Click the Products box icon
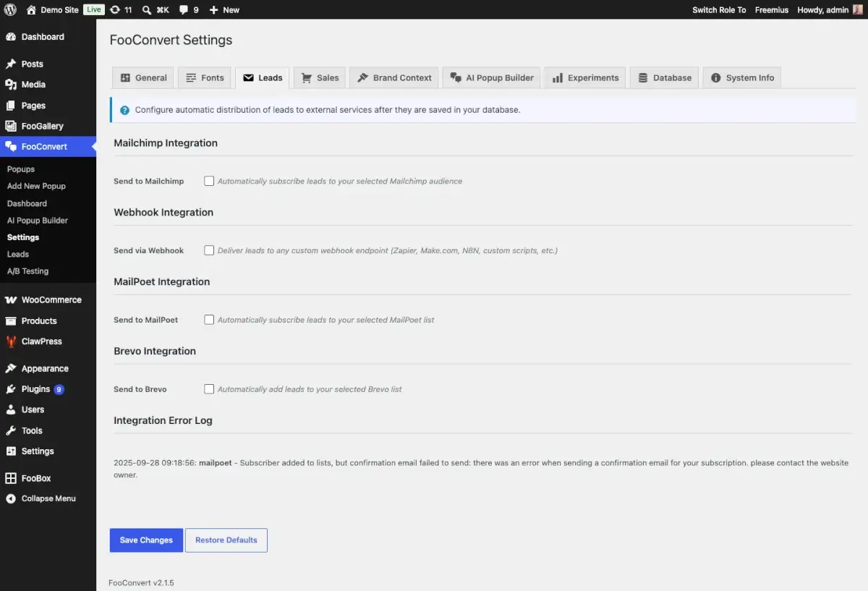868x591 pixels. point(11,320)
